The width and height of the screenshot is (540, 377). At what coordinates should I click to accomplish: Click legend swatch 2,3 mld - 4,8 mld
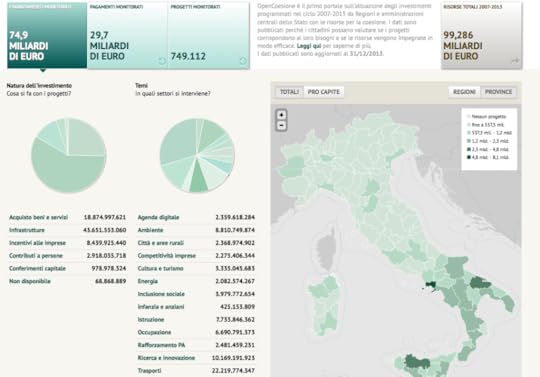pyautogui.click(x=469, y=149)
